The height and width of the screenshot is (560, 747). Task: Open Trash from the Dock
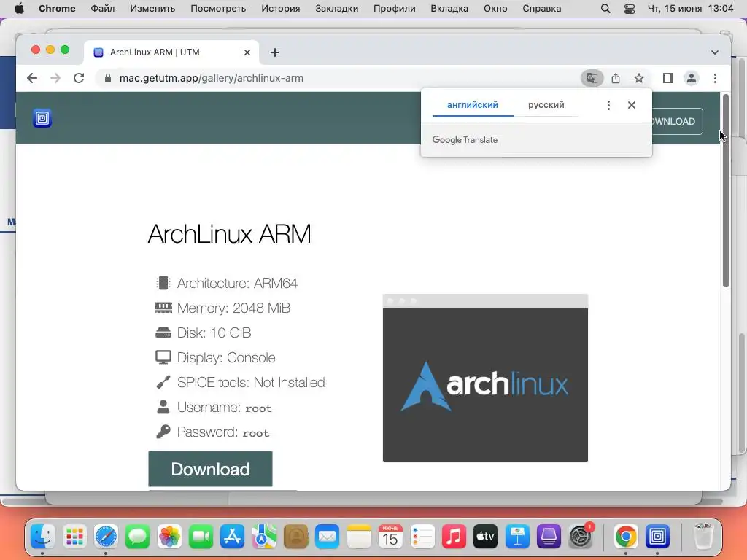(703, 537)
